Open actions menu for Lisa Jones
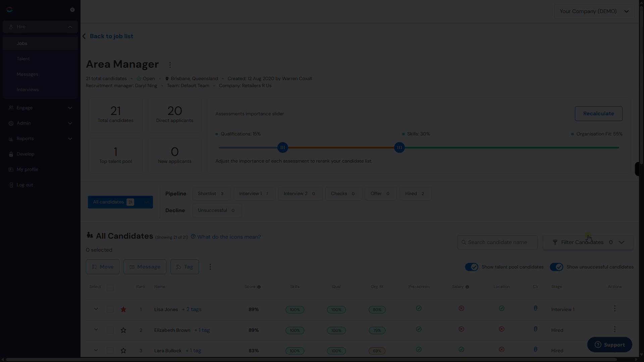The height and width of the screenshot is (362, 644). 615,308
